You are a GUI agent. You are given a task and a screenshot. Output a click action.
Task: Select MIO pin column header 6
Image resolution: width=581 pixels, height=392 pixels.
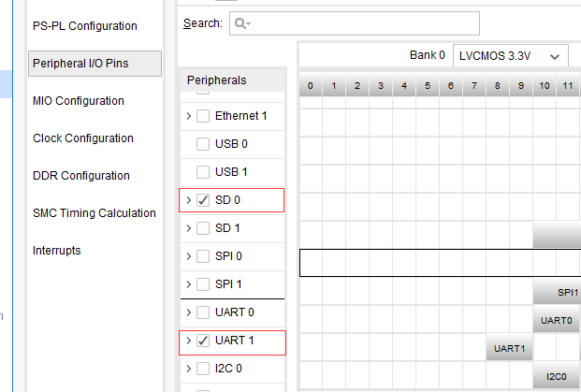tap(451, 85)
